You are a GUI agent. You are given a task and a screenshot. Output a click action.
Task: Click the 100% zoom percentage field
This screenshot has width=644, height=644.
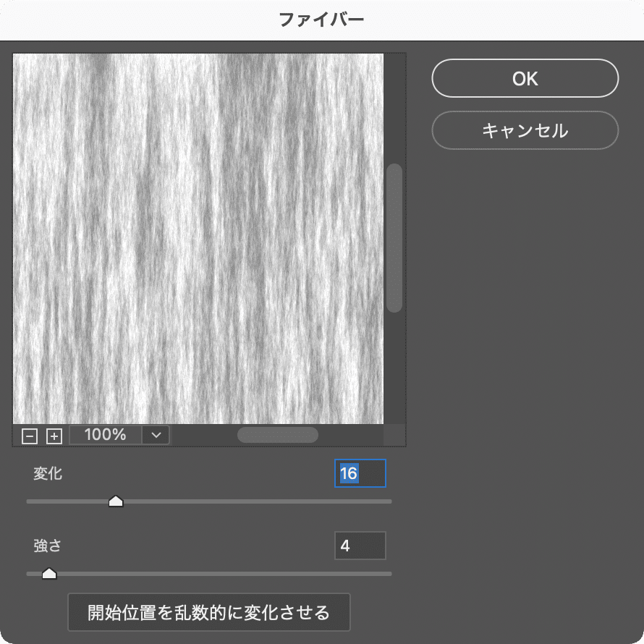point(106,435)
